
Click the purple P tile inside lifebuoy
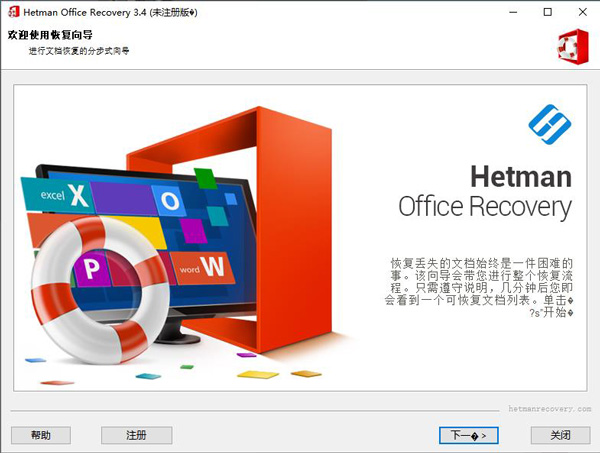[x=91, y=269]
